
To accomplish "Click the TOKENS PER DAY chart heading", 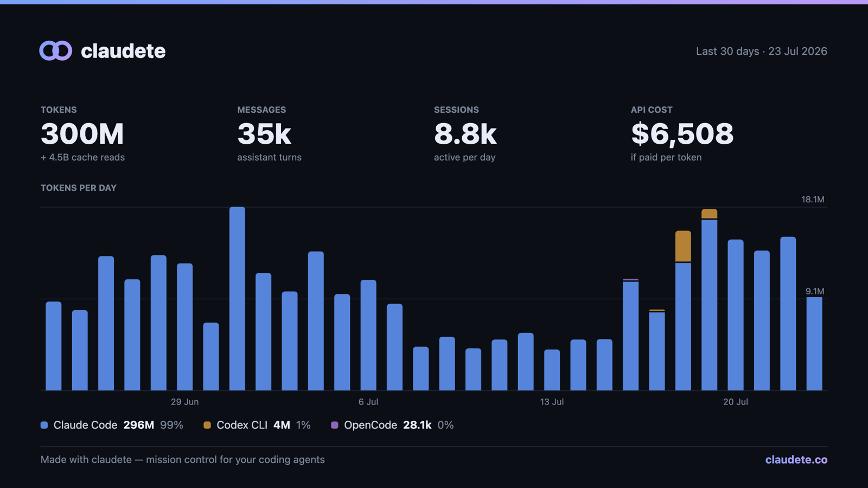I will pos(79,188).
